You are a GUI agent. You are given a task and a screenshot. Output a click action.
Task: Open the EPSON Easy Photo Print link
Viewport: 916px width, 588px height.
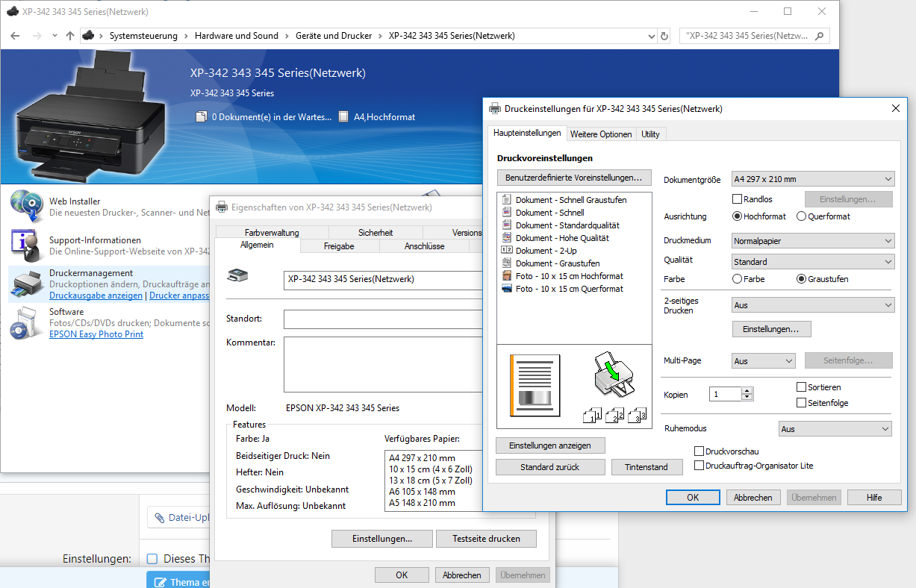96,334
